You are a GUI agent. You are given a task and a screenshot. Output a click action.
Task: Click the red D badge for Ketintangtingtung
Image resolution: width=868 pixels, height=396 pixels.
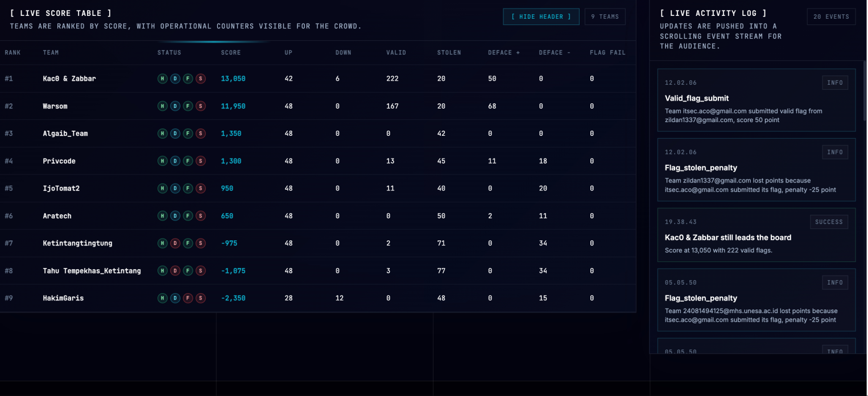[x=175, y=243]
